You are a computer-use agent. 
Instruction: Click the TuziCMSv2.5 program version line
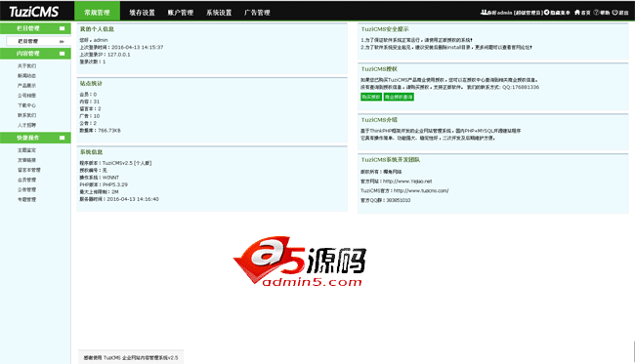115,163
